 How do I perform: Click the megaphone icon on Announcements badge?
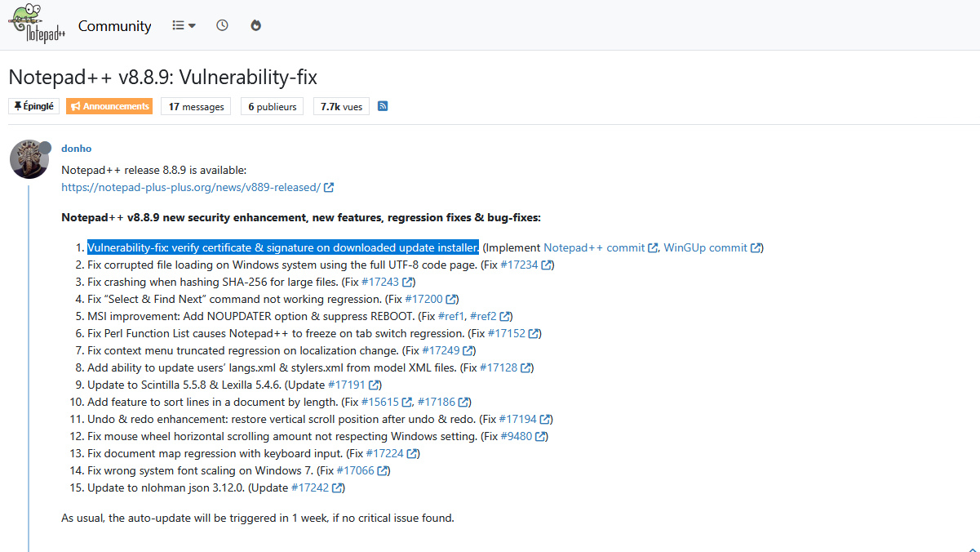[x=75, y=105]
